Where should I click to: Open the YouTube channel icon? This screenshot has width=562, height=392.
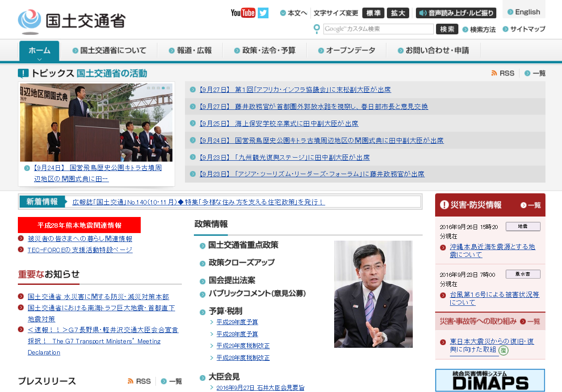(x=243, y=13)
